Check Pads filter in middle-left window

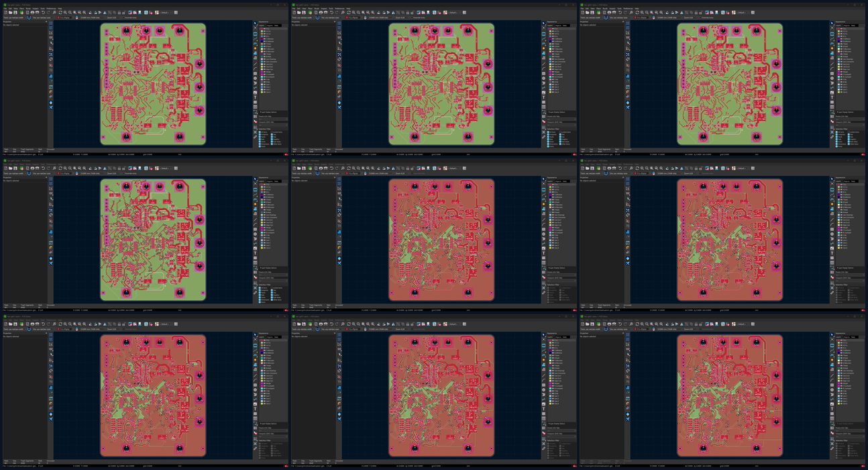[x=260, y=295]
